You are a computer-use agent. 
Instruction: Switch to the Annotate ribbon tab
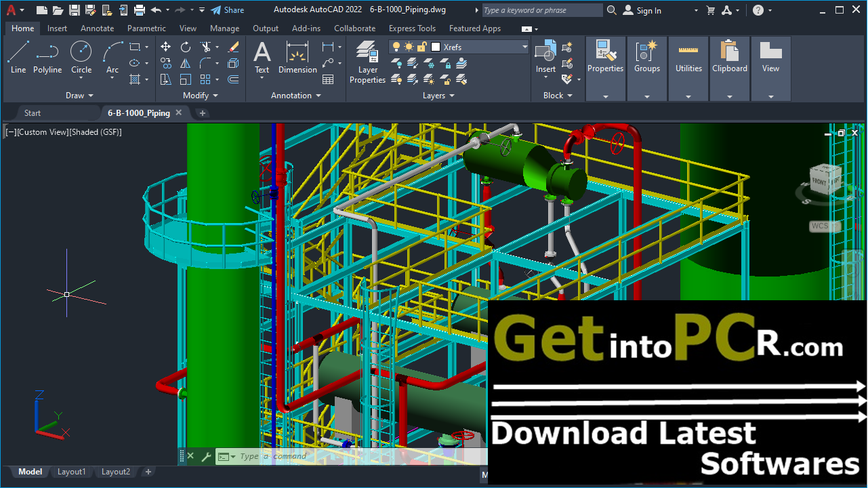pyautogui.click(x=97, y=28)
